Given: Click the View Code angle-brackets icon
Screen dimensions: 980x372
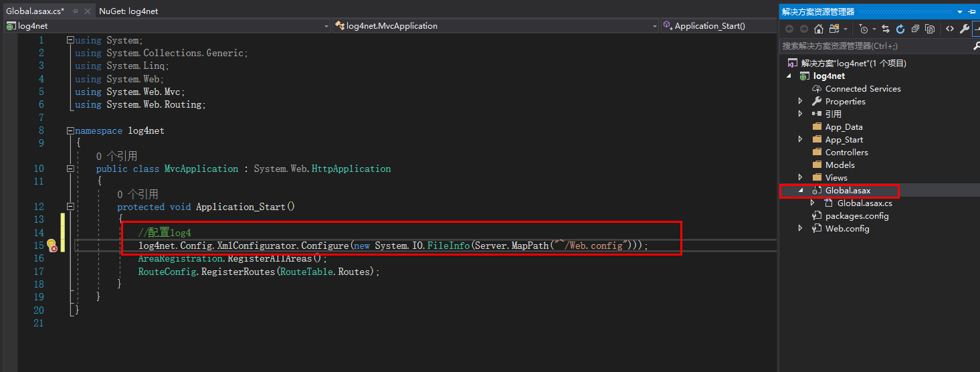Looking at the screenshot, I should point(950,29).
